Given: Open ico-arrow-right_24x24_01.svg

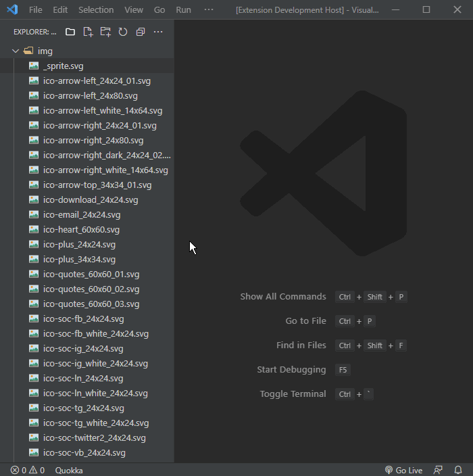Looking at the screenshot, I should click(x=87, y=125).
